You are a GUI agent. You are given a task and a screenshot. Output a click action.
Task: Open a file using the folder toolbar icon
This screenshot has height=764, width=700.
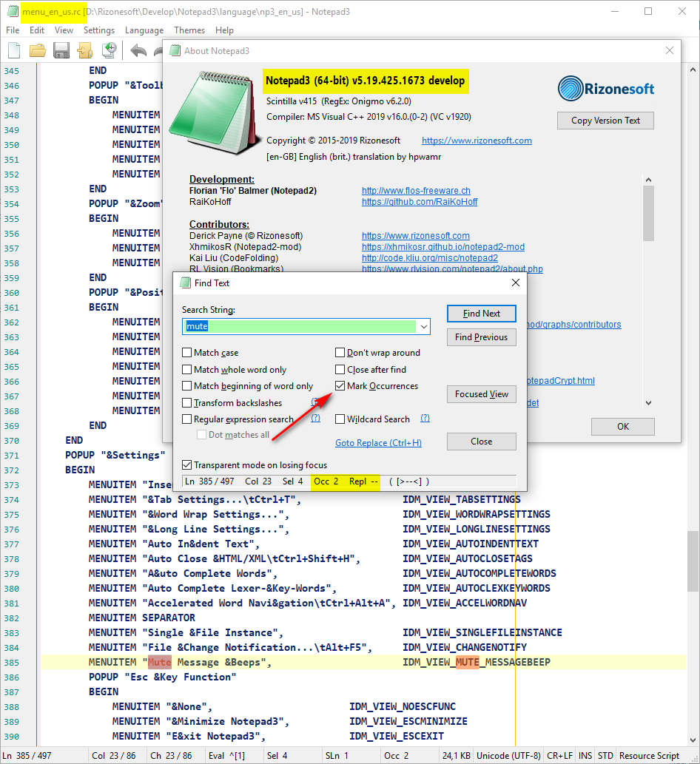(x=38, y=50)
